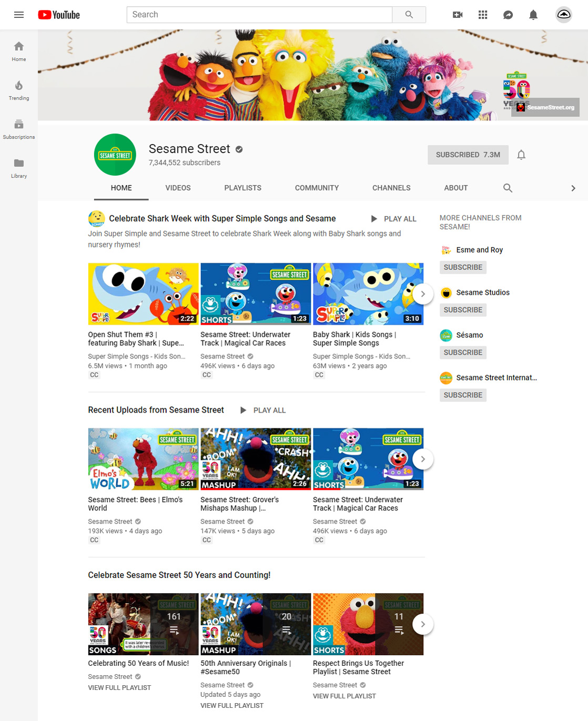
Task: Open Underwater Track video in Recent Uploads
Action: [x=368, y=459]
